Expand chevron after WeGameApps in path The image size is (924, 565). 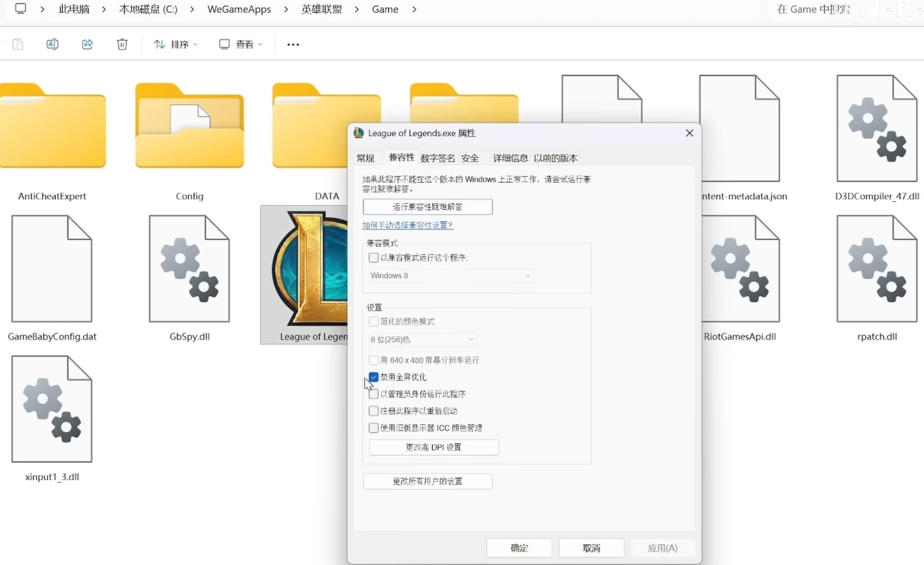click(x=286, y=9)
